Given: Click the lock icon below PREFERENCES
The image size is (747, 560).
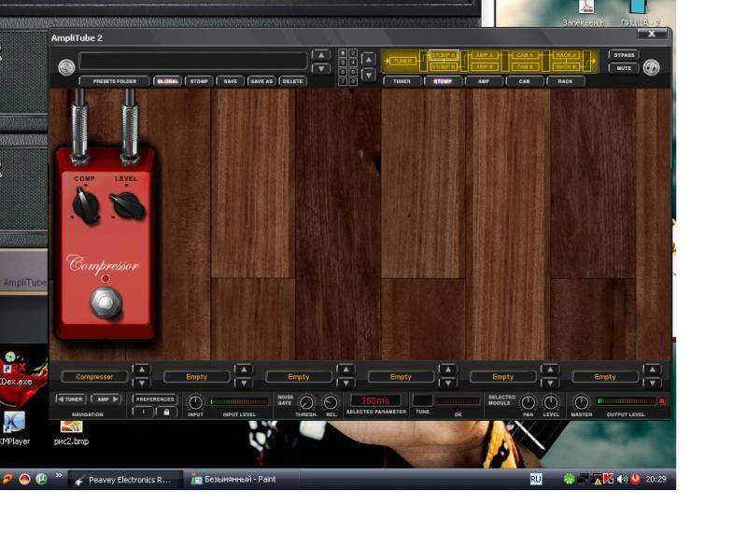Looking at the screenshot, I should click(x=166, y=412).
